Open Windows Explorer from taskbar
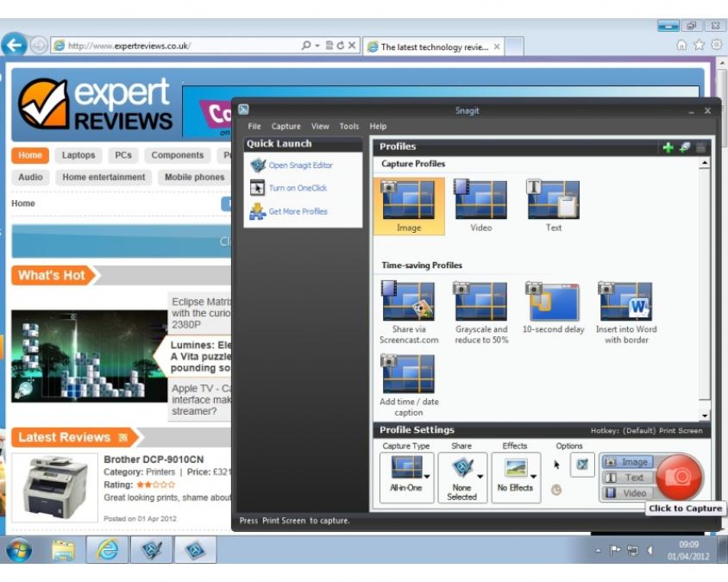This screenshot has width=728, height=582. 64,550
